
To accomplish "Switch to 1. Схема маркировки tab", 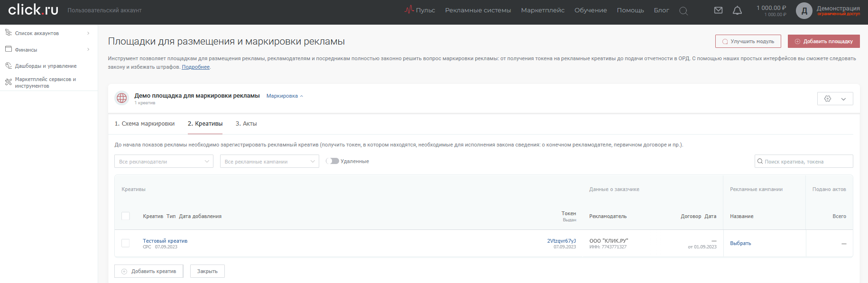I will pos(145,124).
